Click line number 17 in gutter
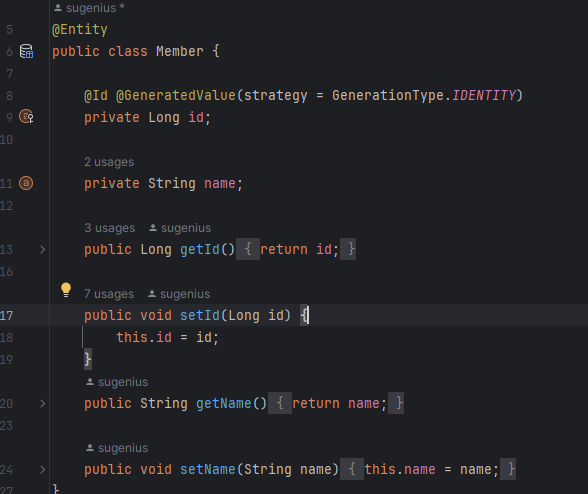Screen dimensions: 588x494 pos(6,315)
